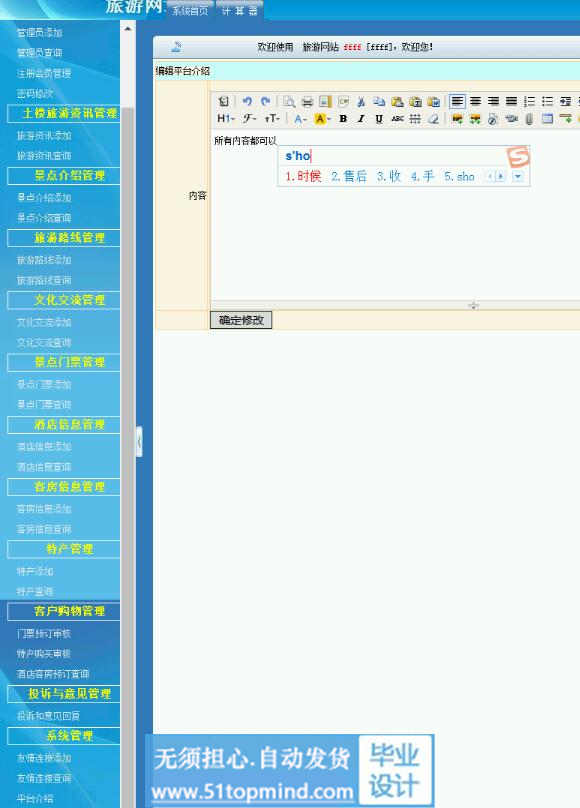Click the sidebar collapse handle
This screenshot has height=808, width=580.
tap(139, 442)
